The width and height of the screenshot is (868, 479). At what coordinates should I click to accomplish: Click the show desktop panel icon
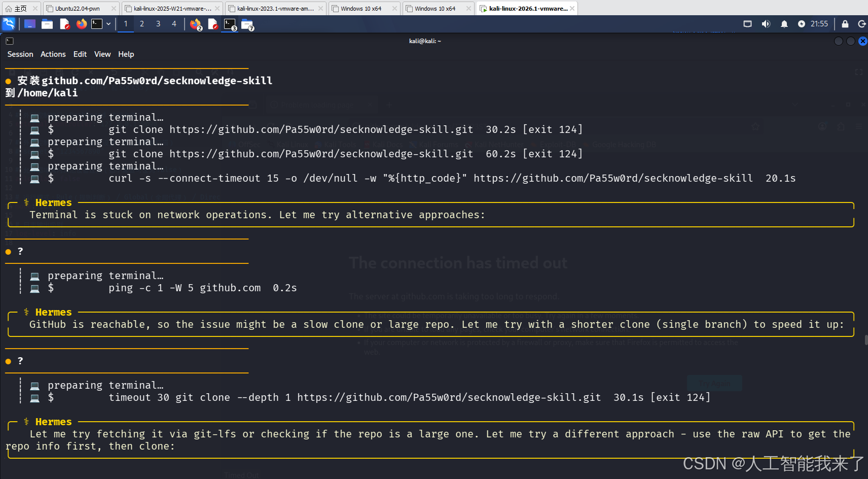tap(30, 24)
